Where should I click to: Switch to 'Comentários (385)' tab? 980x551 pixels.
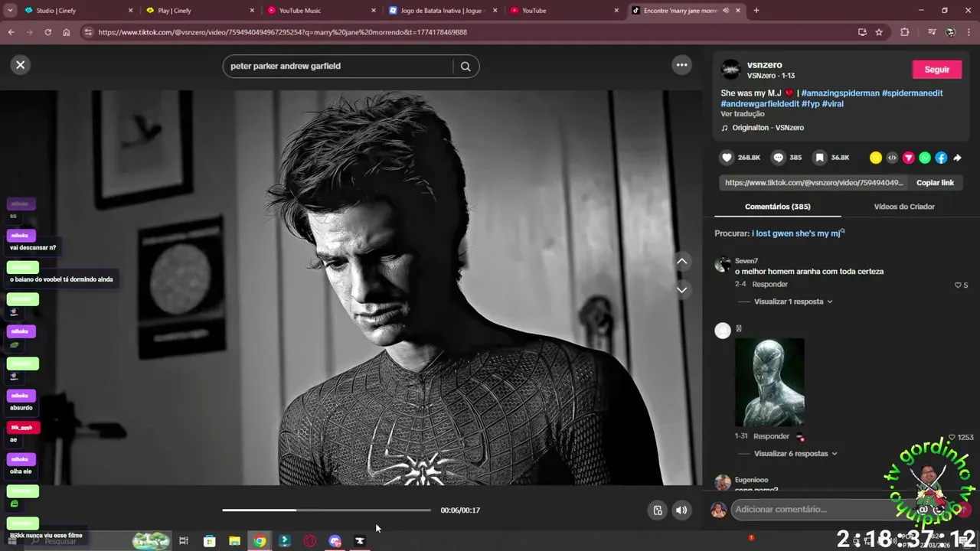[777, 207]
